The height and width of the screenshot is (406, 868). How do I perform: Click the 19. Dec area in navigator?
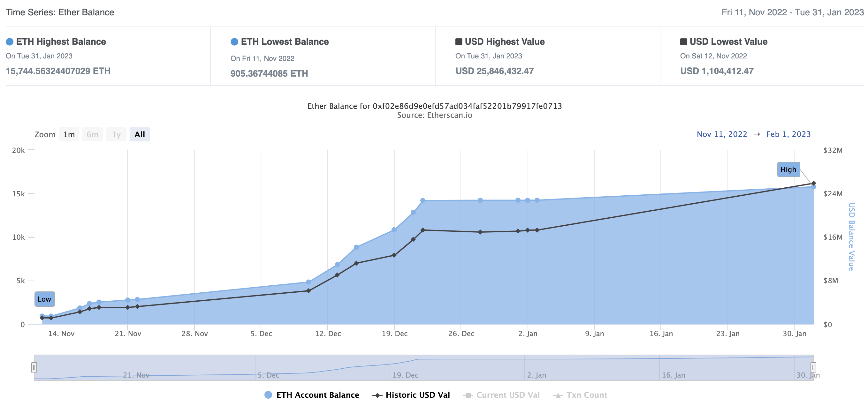[x=405, y=375]
